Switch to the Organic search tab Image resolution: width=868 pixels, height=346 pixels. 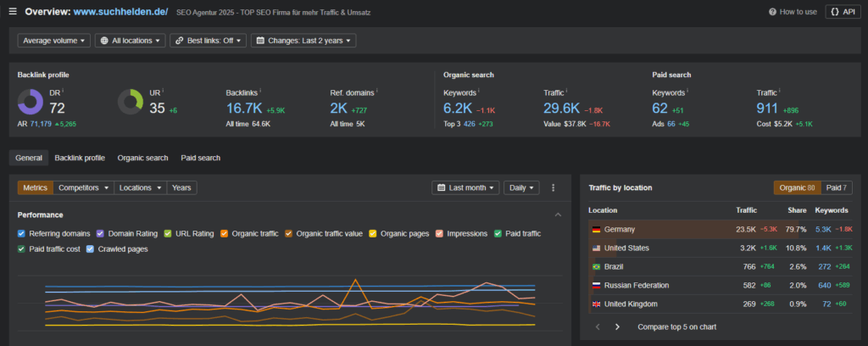[142, 158]
